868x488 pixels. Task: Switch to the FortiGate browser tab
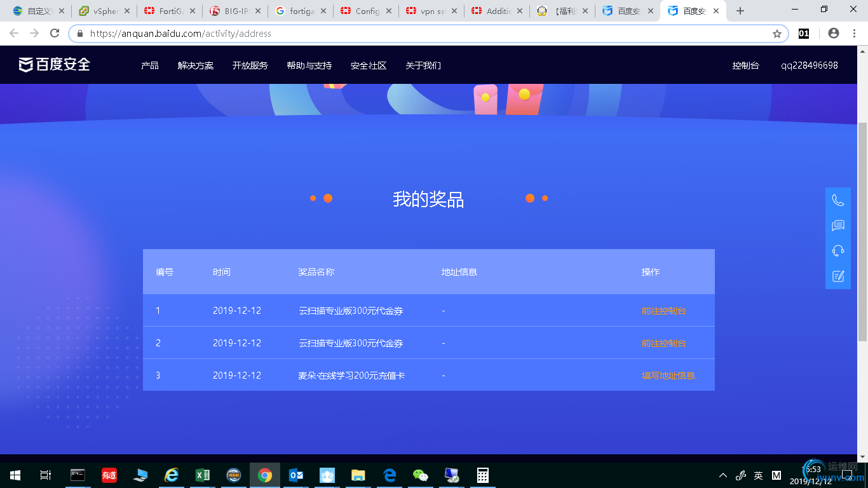pyautogui.click(x=170, y=11)
